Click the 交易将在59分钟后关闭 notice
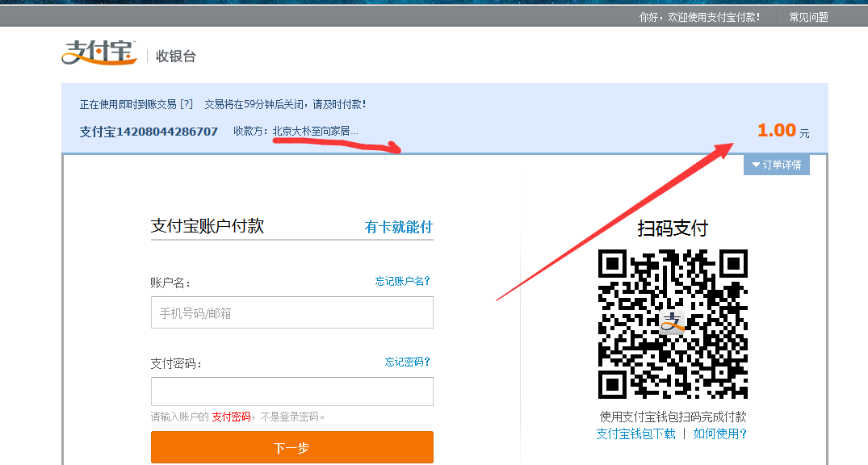The width and height of the screenshot is (868, 465). pyautogui.click(x=285, y=104)
